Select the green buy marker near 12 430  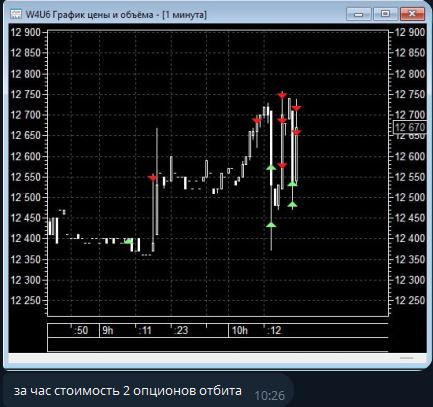[x=271, y=225]
